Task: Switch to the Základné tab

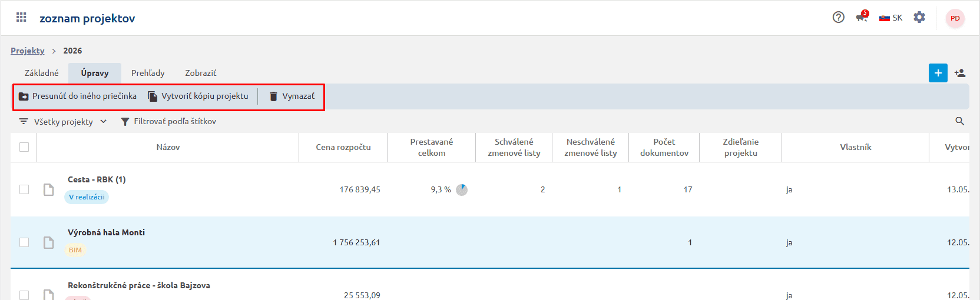Action: point(42,73)
